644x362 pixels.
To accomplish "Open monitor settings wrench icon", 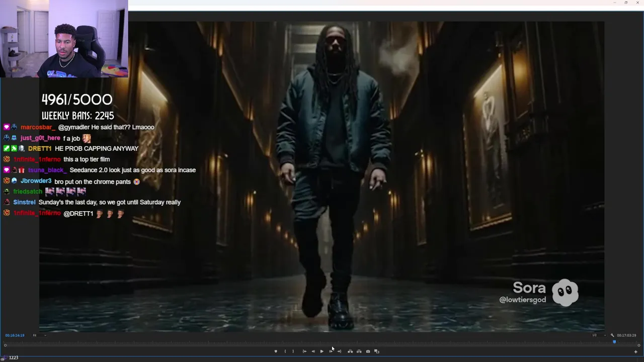I will [x=612, y=335].
